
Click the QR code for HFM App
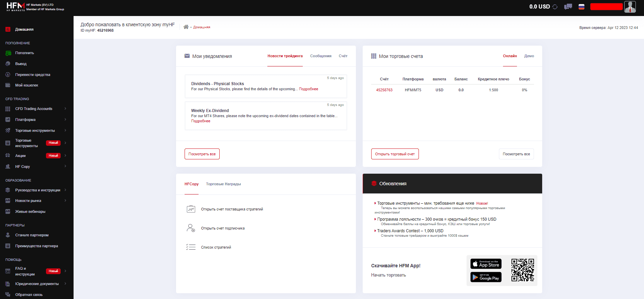click(x=522, y=270)
